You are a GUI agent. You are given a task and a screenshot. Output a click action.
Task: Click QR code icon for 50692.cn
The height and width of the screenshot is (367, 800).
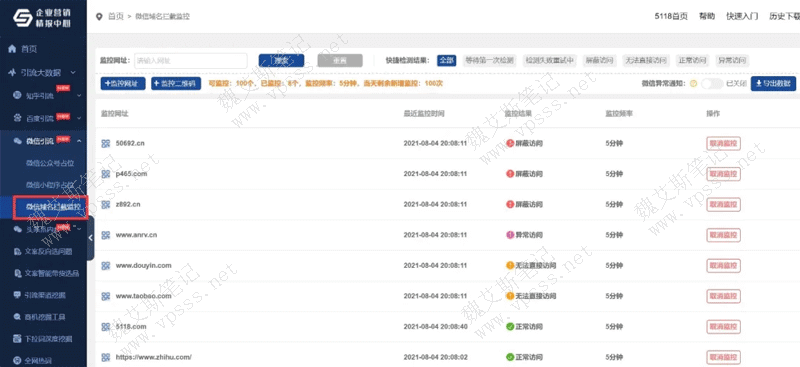(x=106, y=143)
